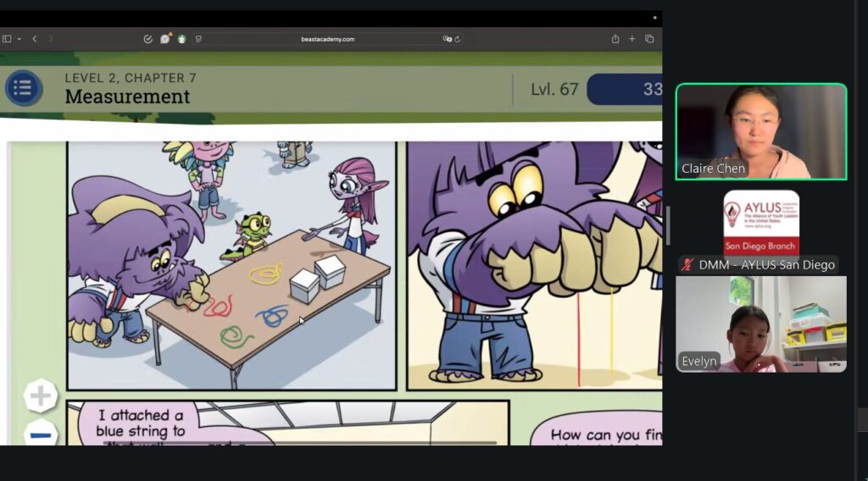Screen dimensions: 868x481
Task: Open a new tab with plus icon
Action: (632, 39)
